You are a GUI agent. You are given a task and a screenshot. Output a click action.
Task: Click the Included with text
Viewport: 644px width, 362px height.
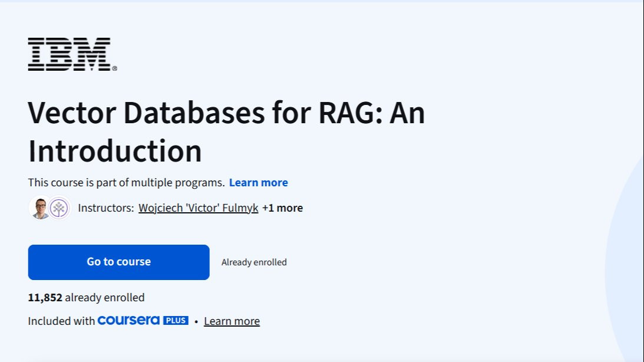point(61,321)
